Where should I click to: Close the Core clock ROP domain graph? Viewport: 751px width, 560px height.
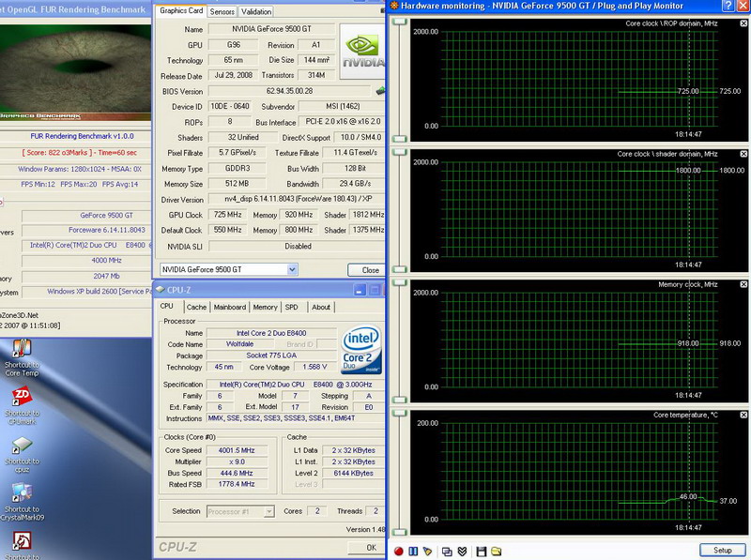(x=743, y=23)
